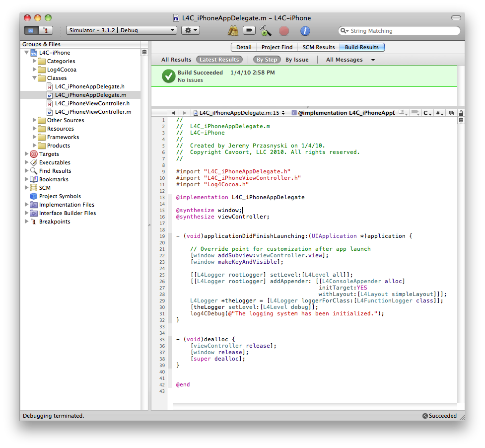485x448 pixels.
Task: Click the Groups & Files column header
Action: pos(80,44)
